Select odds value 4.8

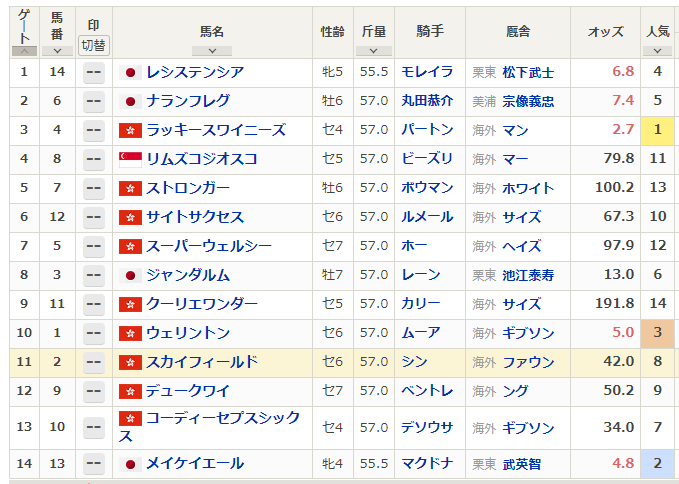(623, 463)
